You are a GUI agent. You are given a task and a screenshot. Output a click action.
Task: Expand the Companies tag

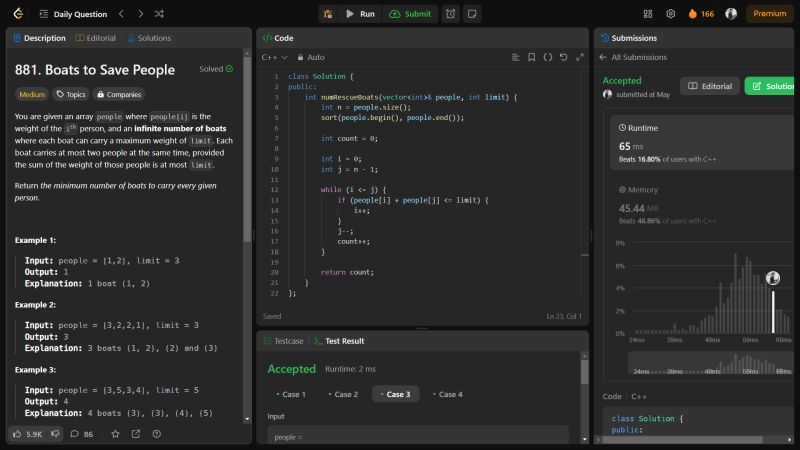(x=119, y=94)
